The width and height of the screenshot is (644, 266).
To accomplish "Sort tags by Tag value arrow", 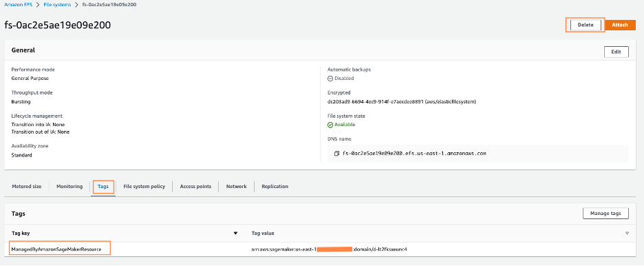I will tap(627, 233).
